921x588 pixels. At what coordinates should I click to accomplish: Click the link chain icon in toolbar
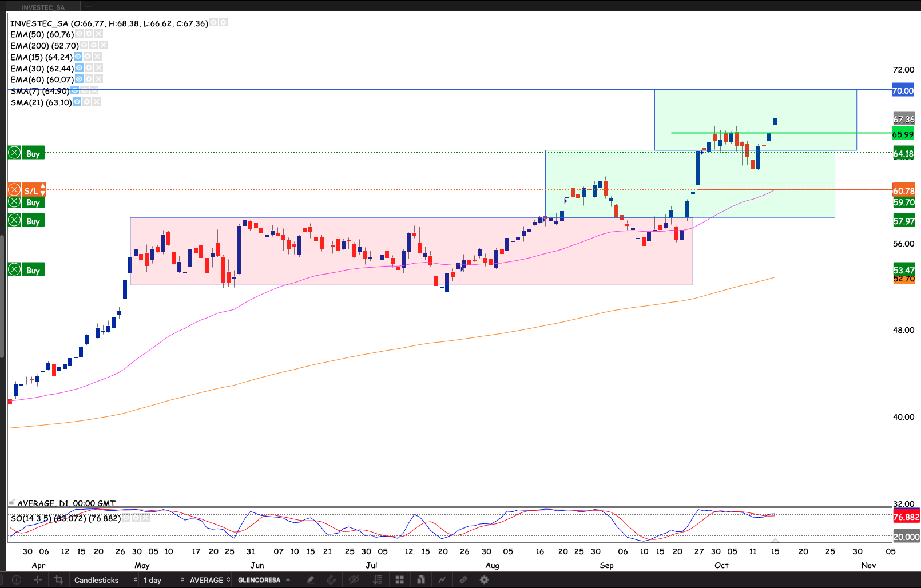click(463, 580)
